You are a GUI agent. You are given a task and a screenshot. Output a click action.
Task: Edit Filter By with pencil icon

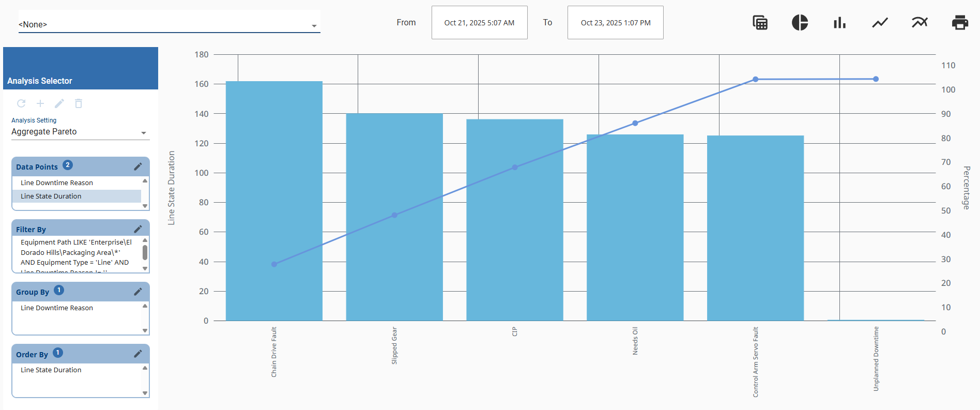(138, 229)
